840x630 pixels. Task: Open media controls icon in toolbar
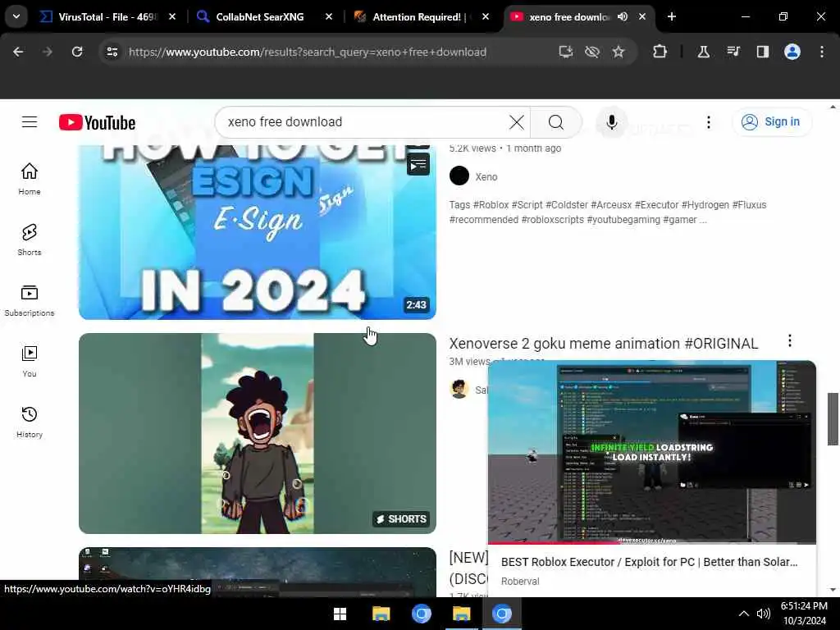click(x=733, y=52)
